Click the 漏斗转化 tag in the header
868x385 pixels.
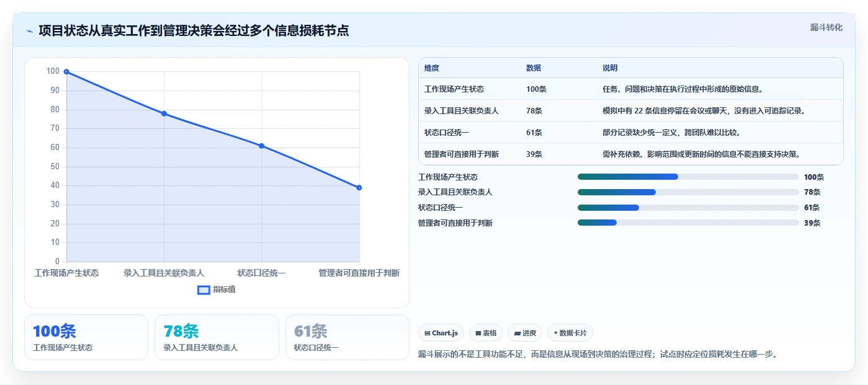826,27
